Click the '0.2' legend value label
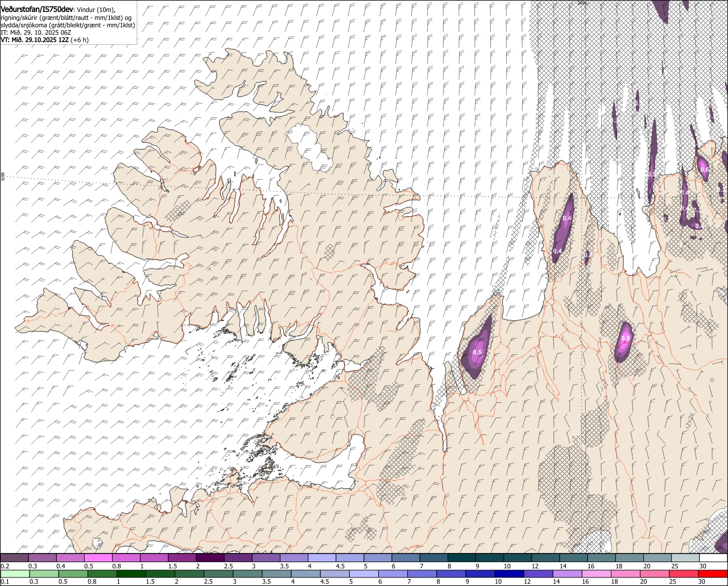The width and height of the screenshot is (728, 586). point(5,566)
